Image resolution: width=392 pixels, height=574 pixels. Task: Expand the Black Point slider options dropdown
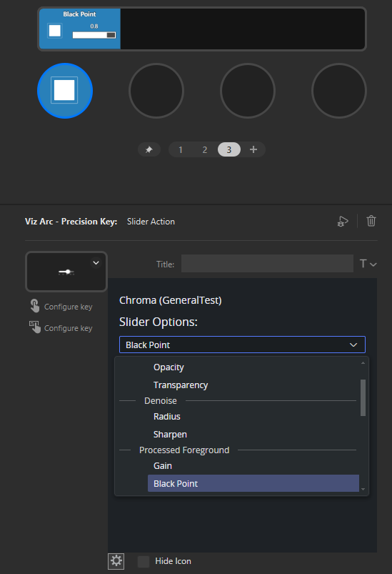point(242,345)
